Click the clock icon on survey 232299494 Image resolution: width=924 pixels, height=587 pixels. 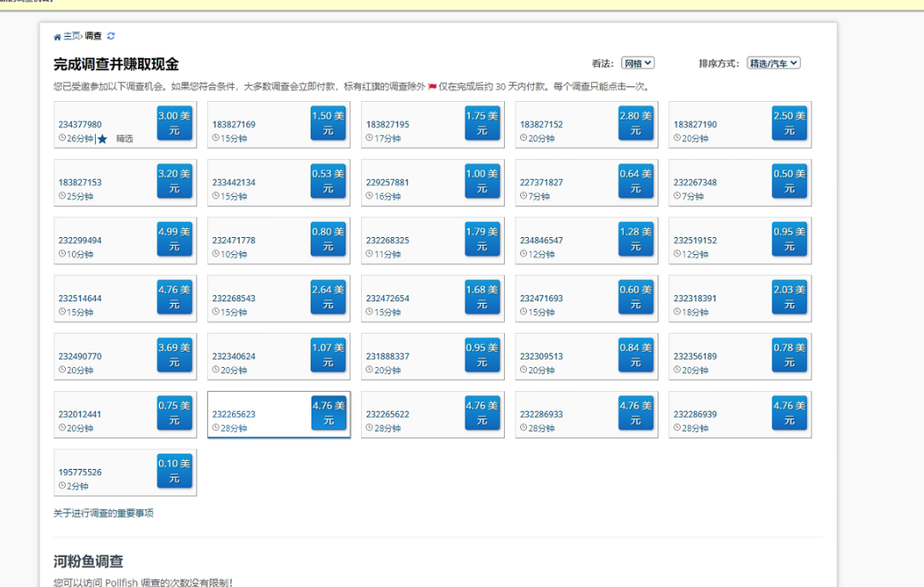click(x=62, y=254)
